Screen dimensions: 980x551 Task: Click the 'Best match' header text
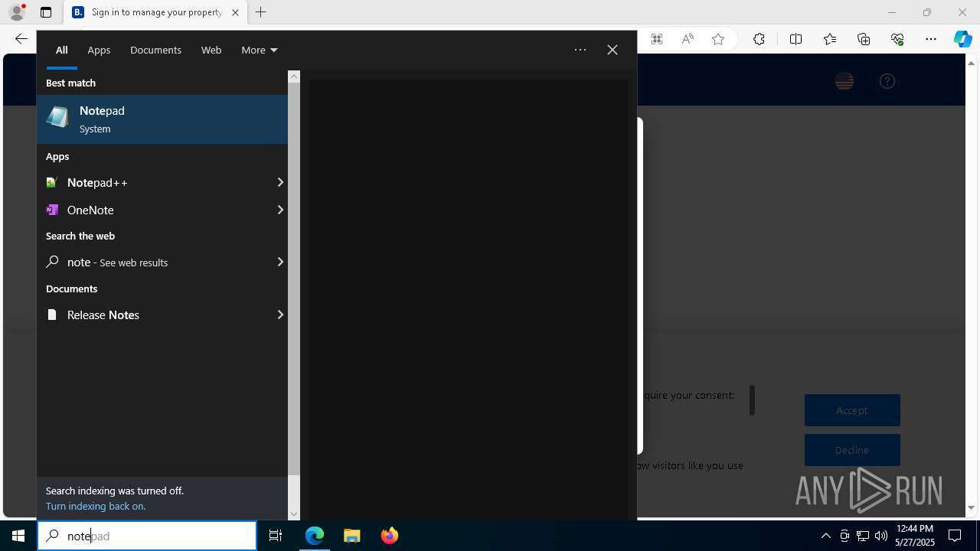pos(70,83)
